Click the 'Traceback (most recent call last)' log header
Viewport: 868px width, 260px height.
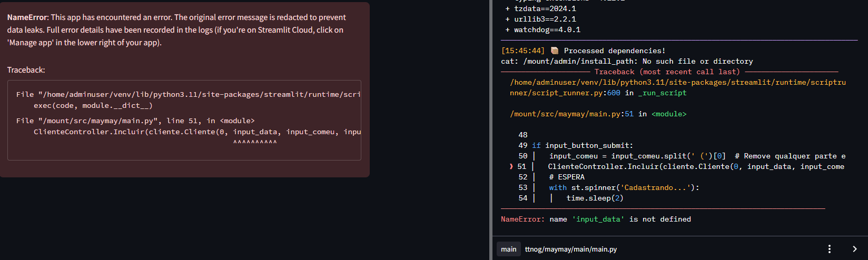tap(667, 72)
